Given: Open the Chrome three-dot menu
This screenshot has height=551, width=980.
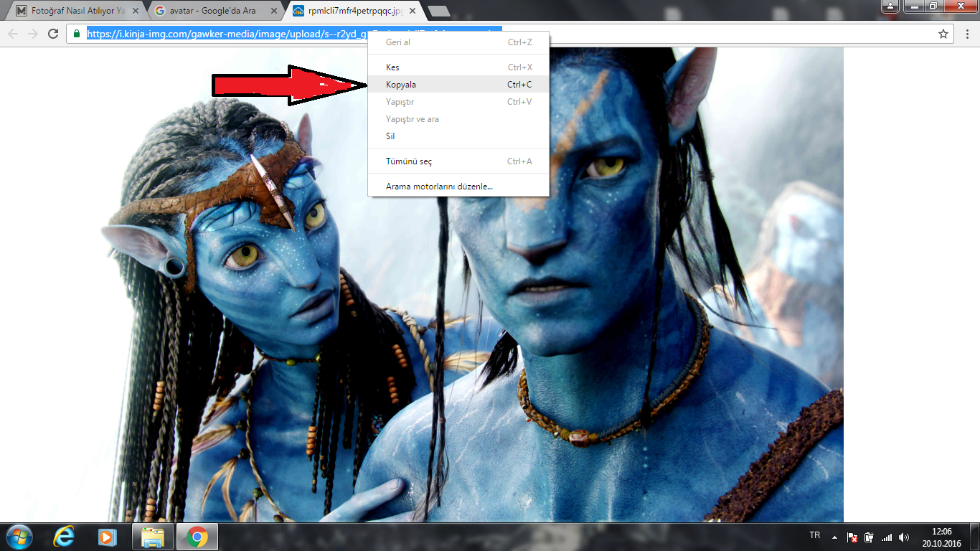Looking at the screenshot, I should point(967,34).
